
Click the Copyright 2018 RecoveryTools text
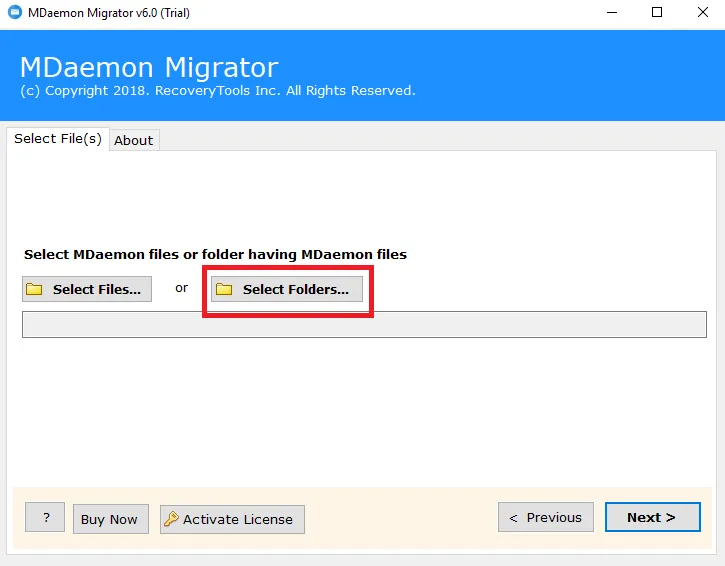click(x=217, y=91)
